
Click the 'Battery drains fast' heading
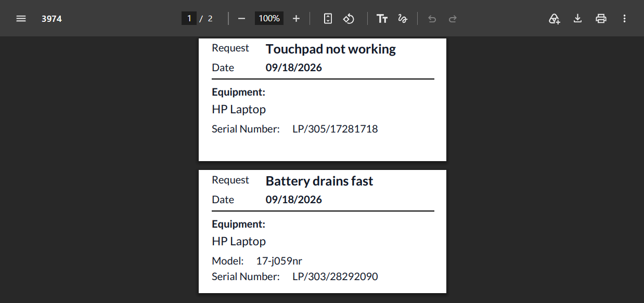(319, 181)
